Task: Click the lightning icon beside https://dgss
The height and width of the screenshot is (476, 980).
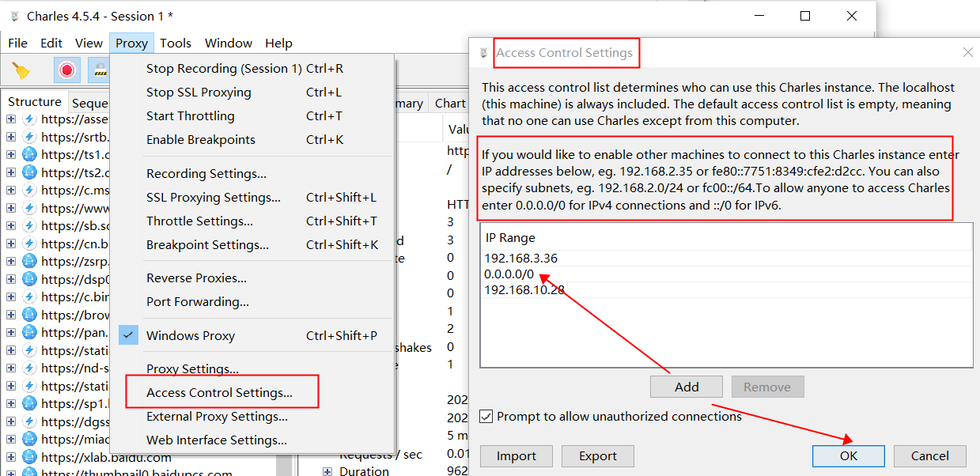Action: tap(30, 421)
